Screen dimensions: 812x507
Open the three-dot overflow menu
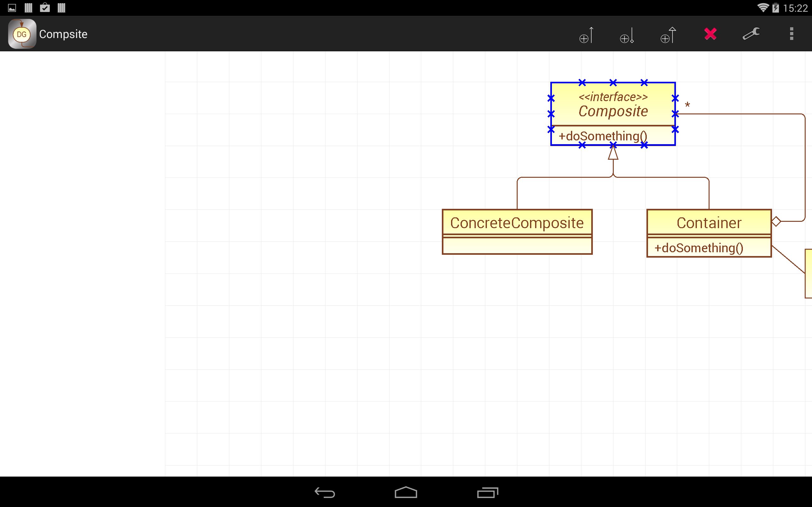point(791,34)
